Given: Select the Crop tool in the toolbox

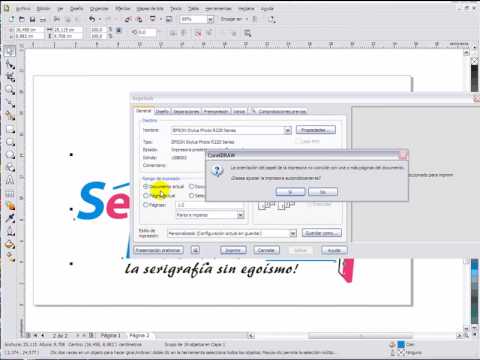Looking at the screenshot, I should click(x=10, y=77).
